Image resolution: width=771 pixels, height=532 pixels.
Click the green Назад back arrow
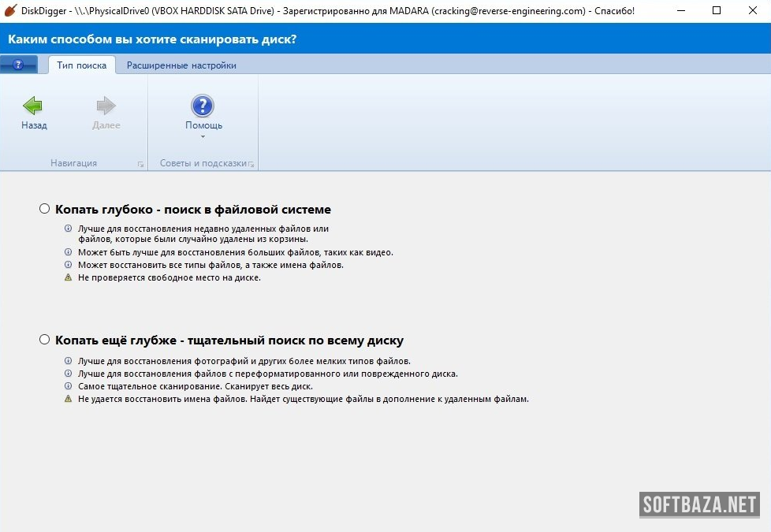pyautogui.click(x=33, y=106)
